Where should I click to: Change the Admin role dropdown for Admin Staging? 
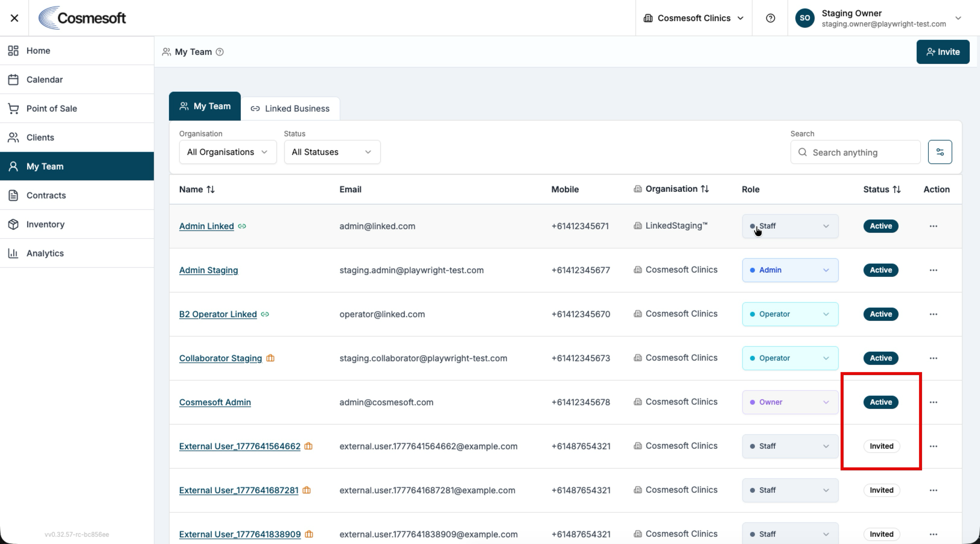tap(790, 270)
